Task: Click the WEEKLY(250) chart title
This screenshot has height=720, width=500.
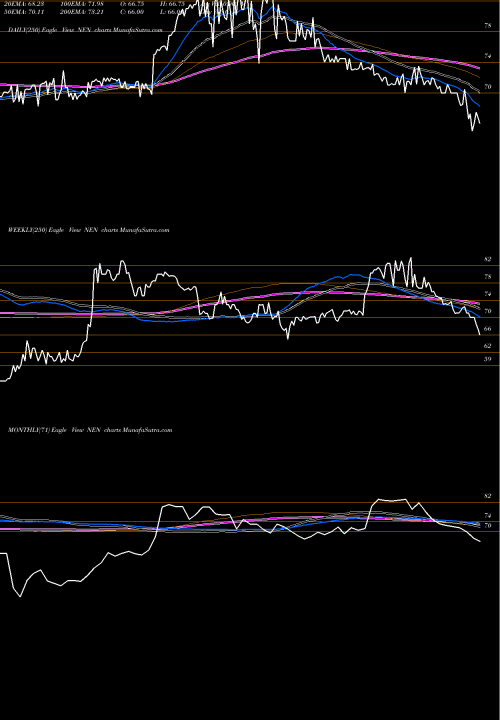Action: click(89, 230)
